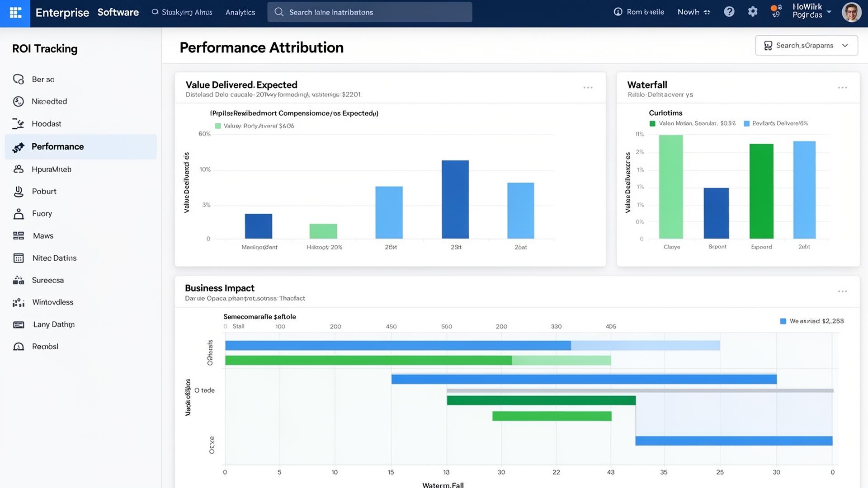This screenshot has height=488, width=868.
Task: Click the dark blue 8rpont waterfall bar
Action: (716, 213)
